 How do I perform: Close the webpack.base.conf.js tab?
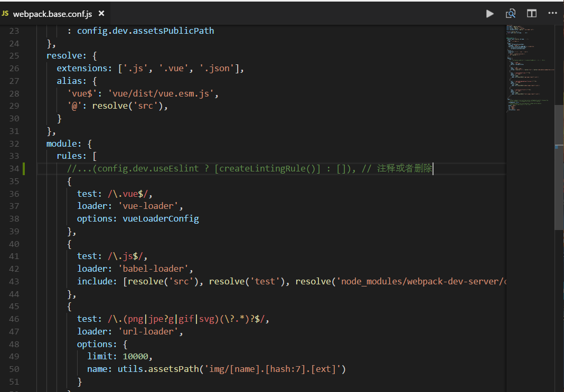[101, 13]
